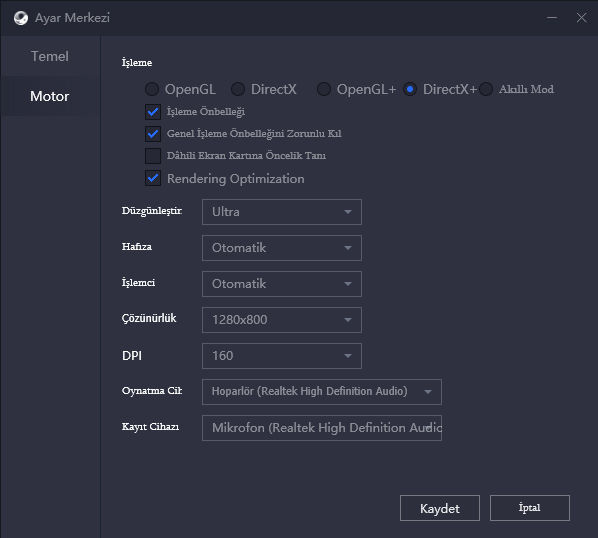Open the Düzgünleştir Ultra dropdown
Viewport: 598px width, 538px height.
point(282,212)
